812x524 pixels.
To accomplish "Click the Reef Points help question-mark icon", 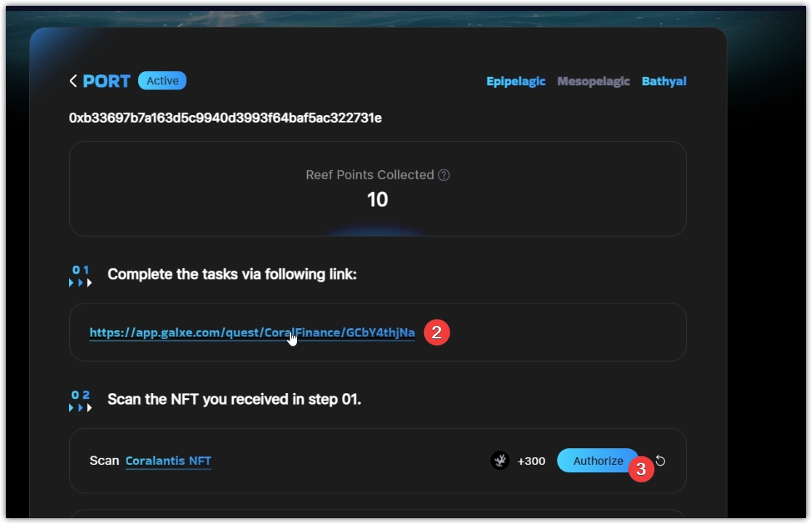I will 444,175.
